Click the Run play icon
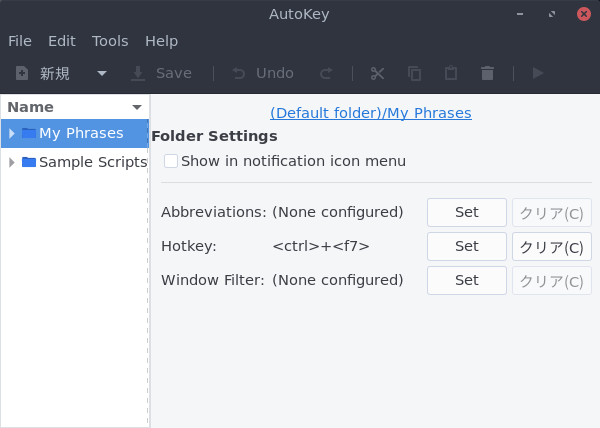The image size is (600, 428). pyautogui.click(x=538, y=73)
